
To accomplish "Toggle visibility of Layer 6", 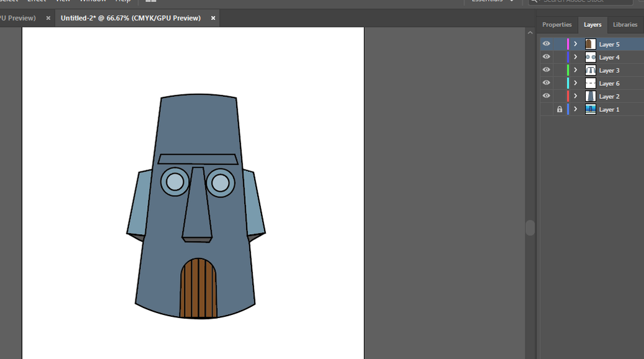I will click(546, 83).
